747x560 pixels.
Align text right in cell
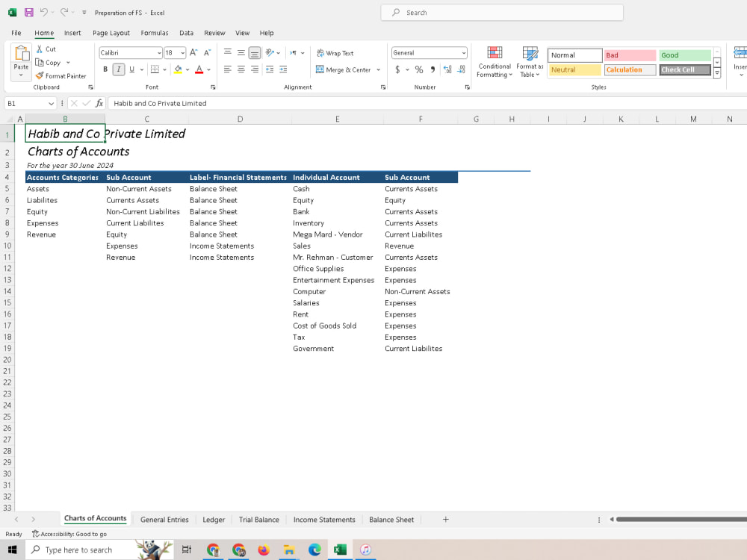[x=255, y=69]
